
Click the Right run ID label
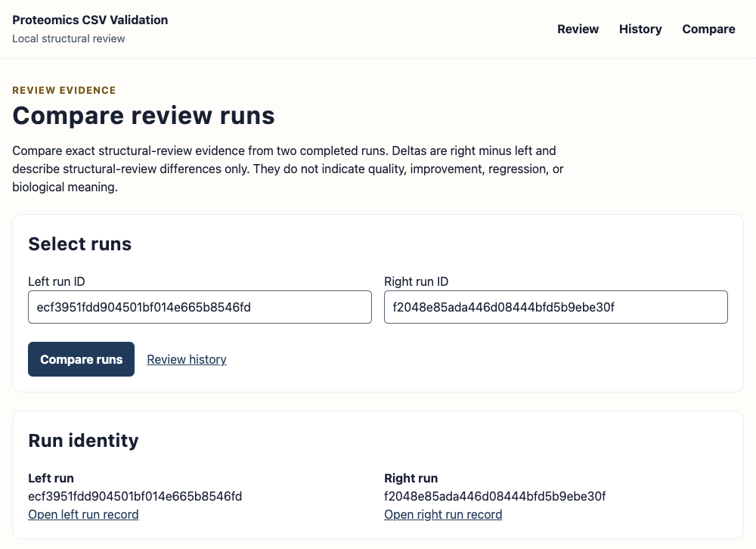coord(416,281)
